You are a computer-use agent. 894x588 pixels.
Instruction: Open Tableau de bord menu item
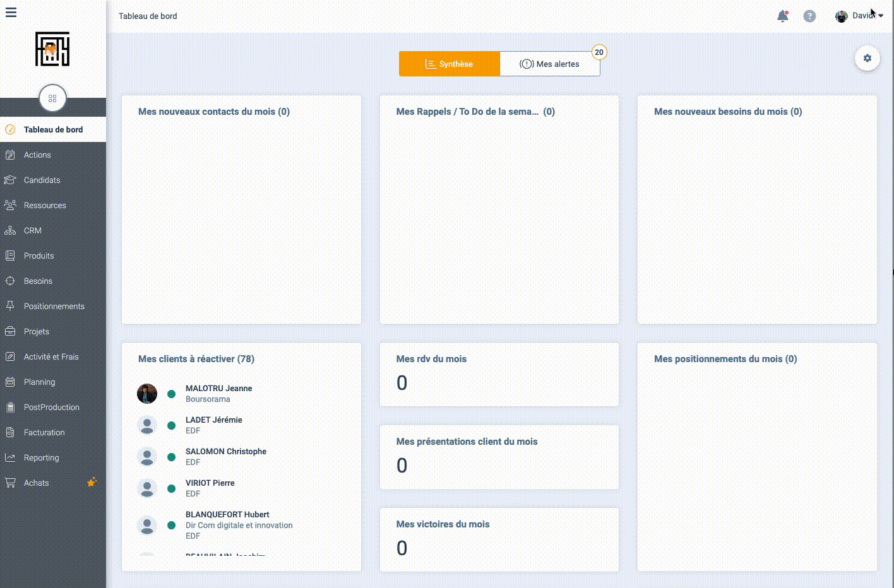pos(53,129)
